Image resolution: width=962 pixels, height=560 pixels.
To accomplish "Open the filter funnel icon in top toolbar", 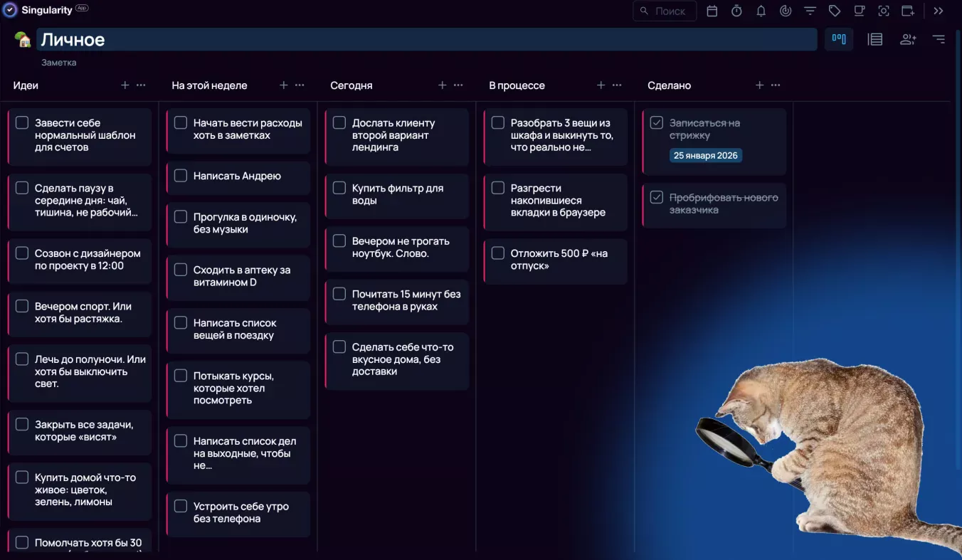I will pos(810,11).
